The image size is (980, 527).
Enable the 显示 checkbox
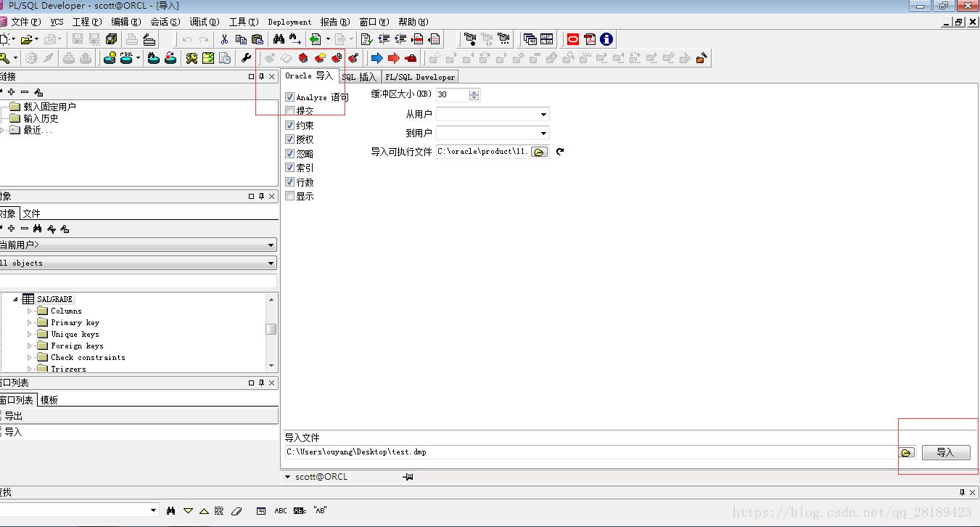(290, 195)
